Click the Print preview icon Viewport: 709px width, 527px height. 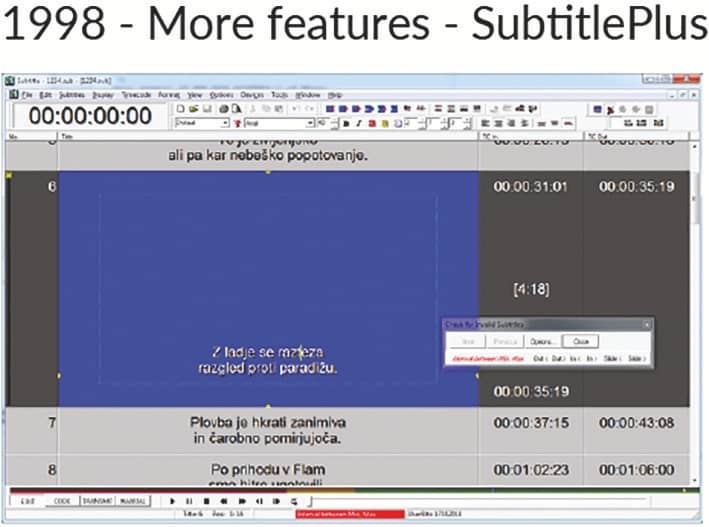click(x=236, y=109)
